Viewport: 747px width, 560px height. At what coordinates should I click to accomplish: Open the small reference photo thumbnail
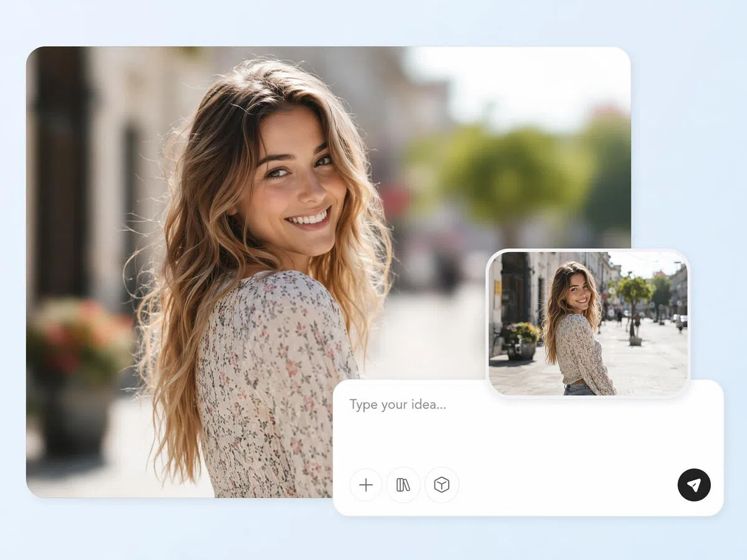[x=588, y=323]
